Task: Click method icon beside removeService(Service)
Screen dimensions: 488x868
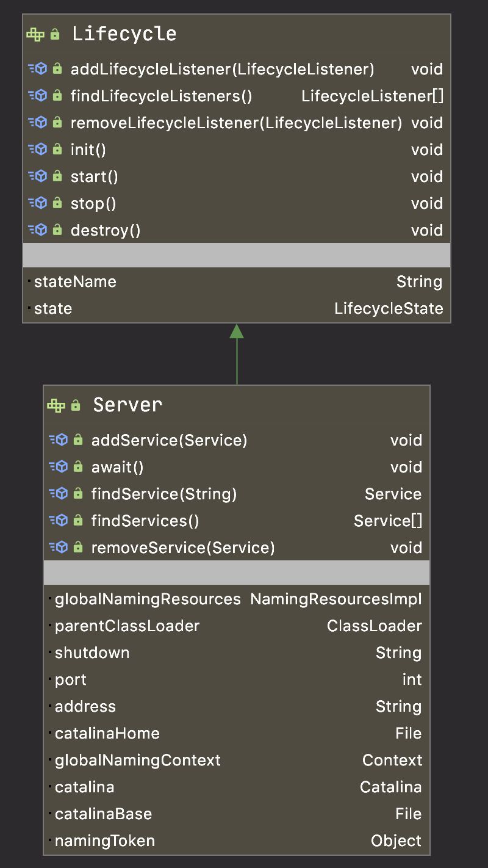Action: 59,548
